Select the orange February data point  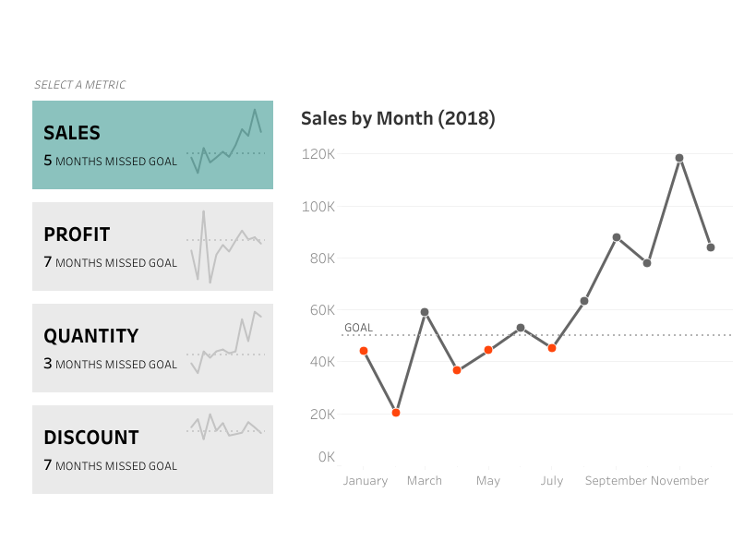[394, 413]
